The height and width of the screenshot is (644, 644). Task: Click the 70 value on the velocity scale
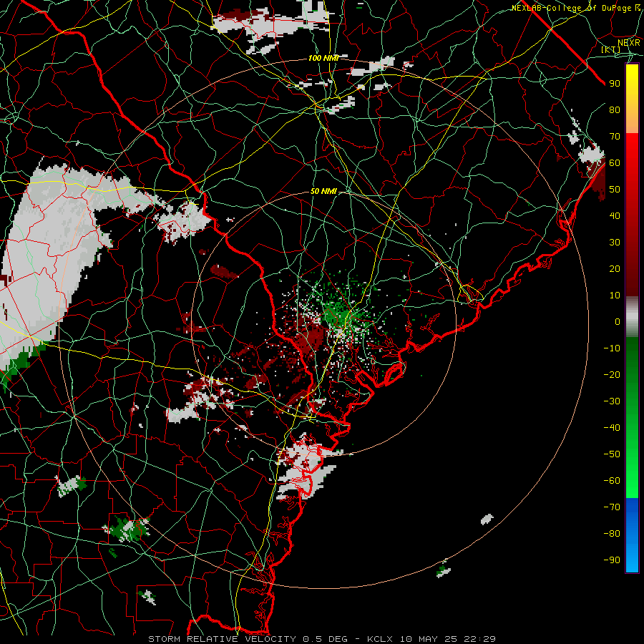pos(615,137)
